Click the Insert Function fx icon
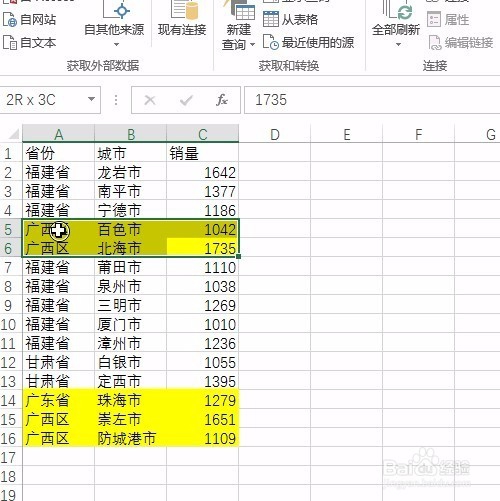 [222, 100]
